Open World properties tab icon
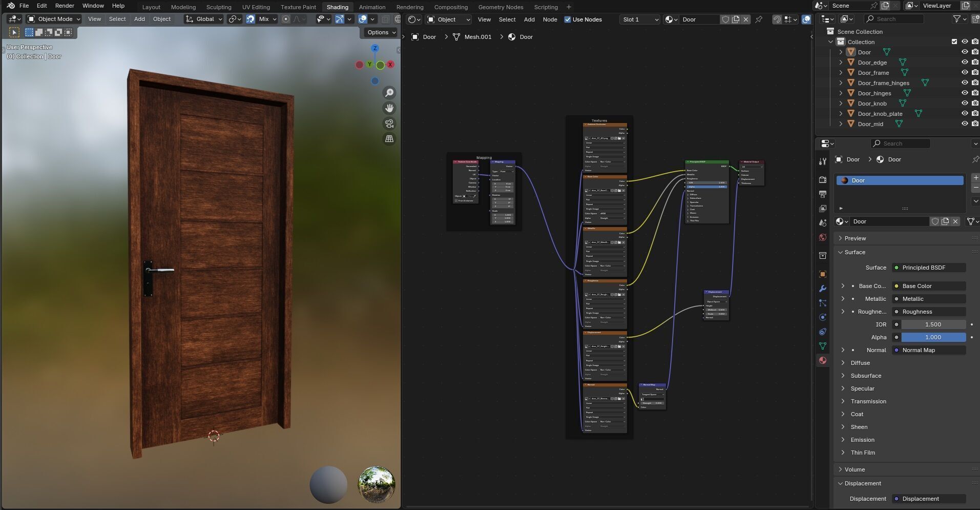The image size is (980, 510). [x=823, y=237]
